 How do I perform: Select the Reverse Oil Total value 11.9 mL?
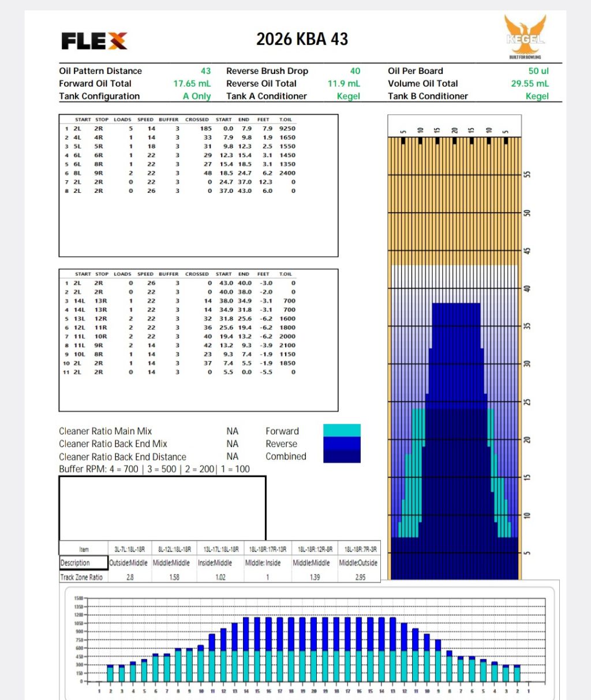[x=343, y=84]
